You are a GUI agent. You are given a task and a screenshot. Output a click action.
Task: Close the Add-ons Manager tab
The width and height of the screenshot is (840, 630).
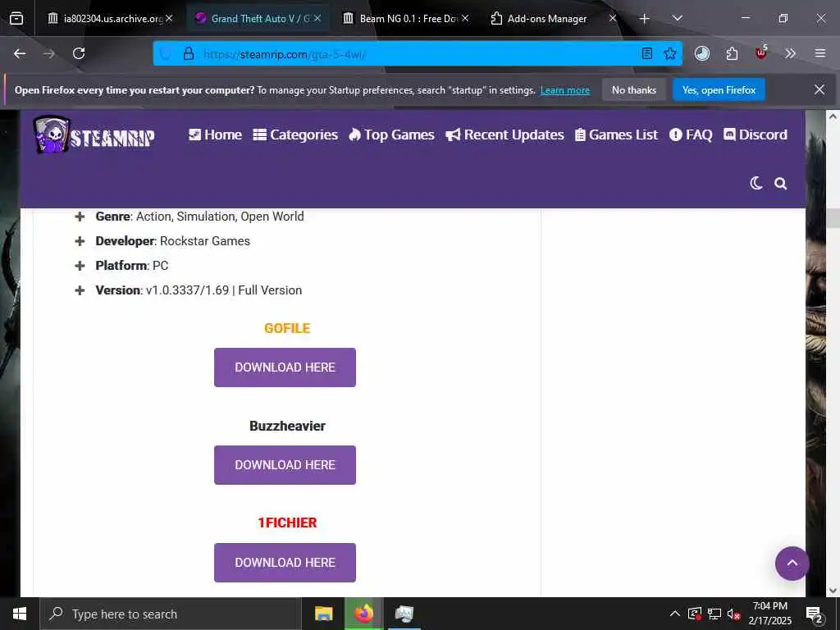coord(613,19)
